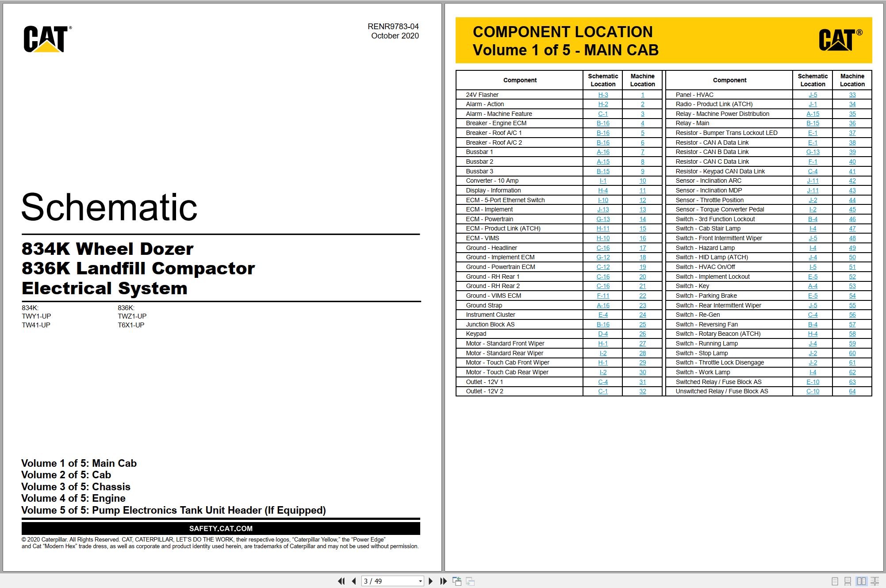
Task: Select Volume 2 of 5: Cab text
Action: [x=66, y=475]
